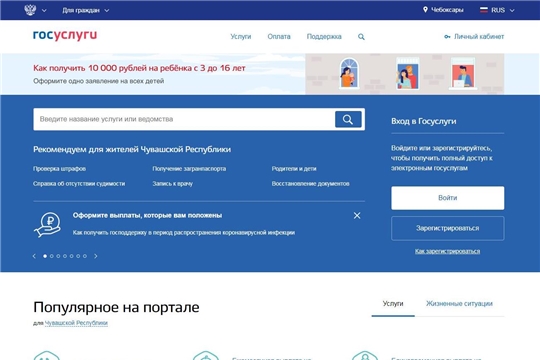Image resolution: width=540 pixels, height=360 pixels.
Task: Close the payments notice with the X
Action: coord(357,216)
